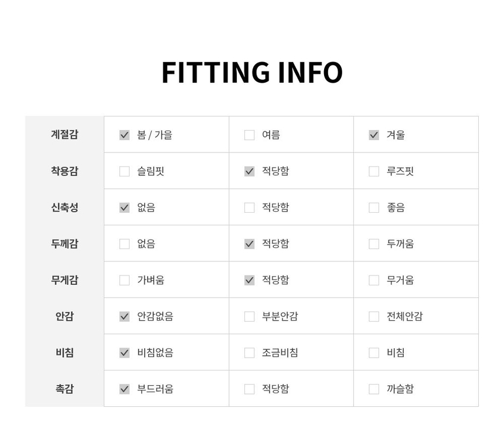Viewport: 504px width, 432px height.
Task: Uncheck 적당함 in the 착용감 row
Action: tap(249, 171)
